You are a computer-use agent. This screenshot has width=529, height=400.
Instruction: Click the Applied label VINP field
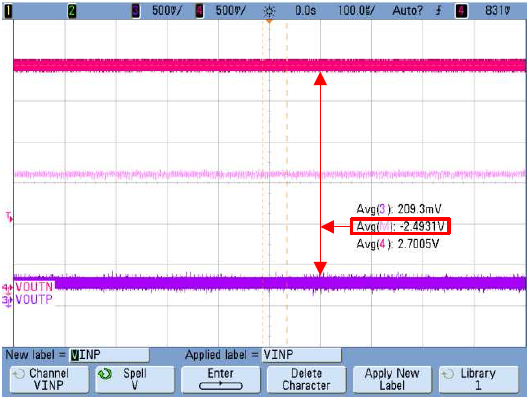tap(301, 355)
